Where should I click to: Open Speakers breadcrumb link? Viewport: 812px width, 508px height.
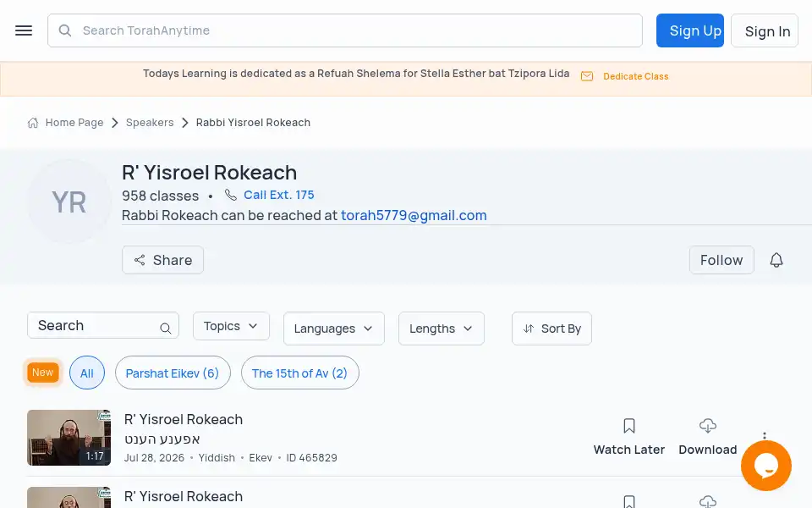pyautogui.click(x=150, y=122)
